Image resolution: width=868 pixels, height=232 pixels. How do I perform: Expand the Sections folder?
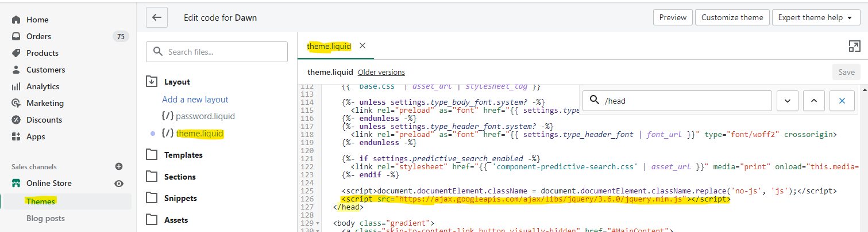(x=152, y=177)
